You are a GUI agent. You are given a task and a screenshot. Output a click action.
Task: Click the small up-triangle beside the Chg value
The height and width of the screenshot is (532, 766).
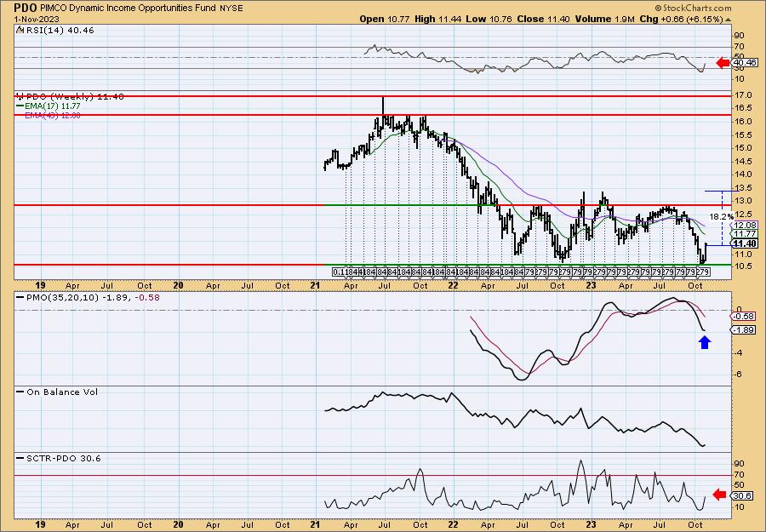pos(728,20)
